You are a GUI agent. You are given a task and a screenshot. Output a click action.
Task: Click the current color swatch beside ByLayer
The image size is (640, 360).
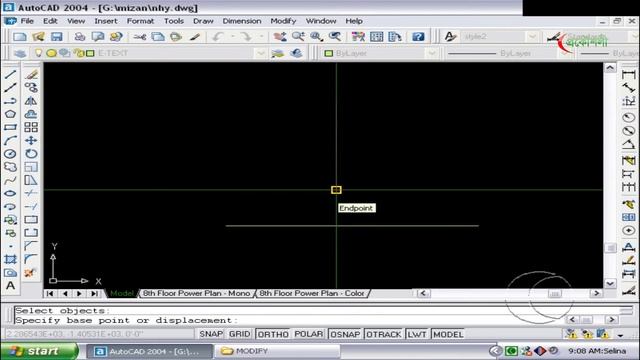click(329, 53)
